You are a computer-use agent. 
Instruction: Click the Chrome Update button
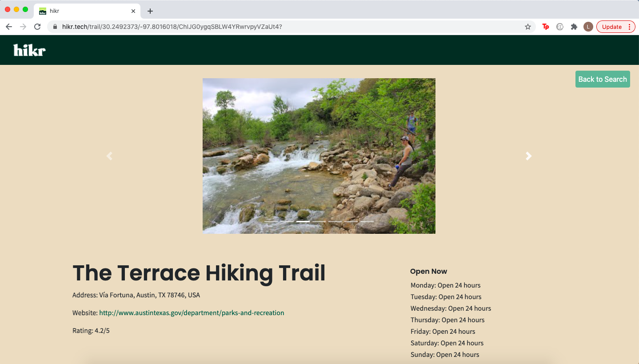coord(616,27)
